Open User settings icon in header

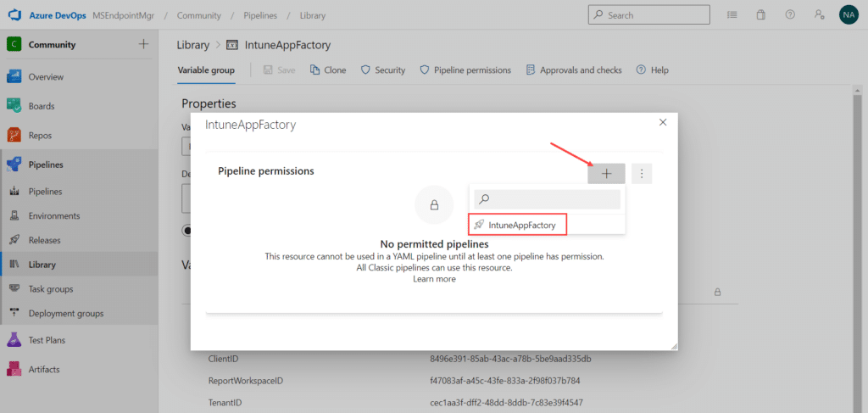click(x=820, y=15)
